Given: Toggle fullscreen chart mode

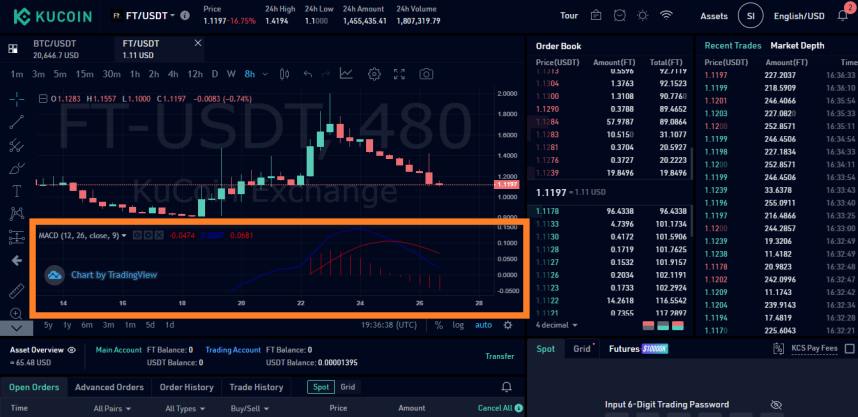Looking at the screenshot, I should pos(399,74).
